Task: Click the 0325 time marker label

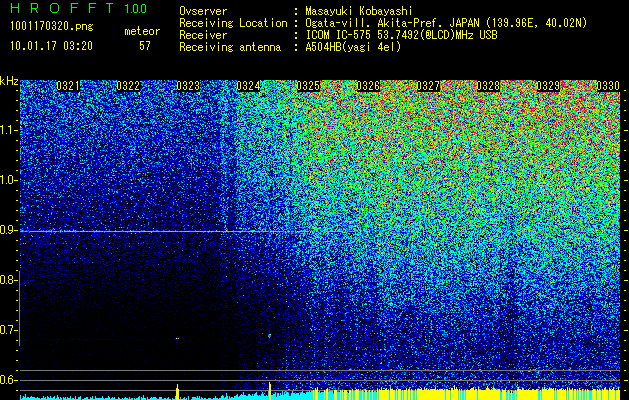Action: 308,86
